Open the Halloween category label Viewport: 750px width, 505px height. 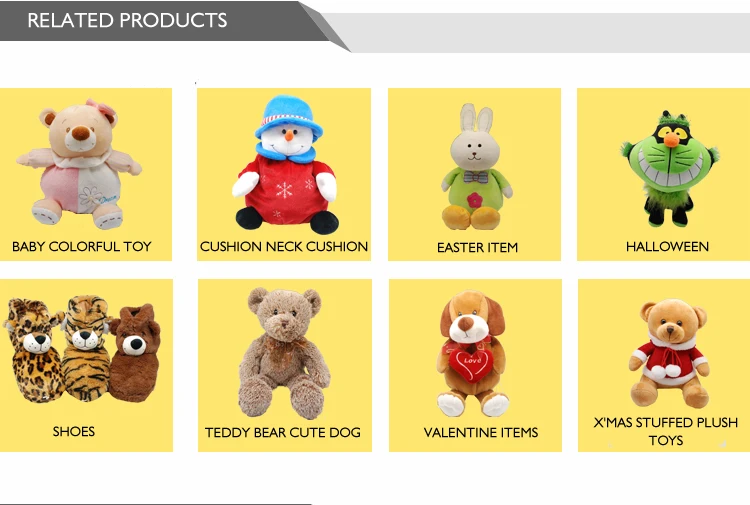(x=667, y=246)
